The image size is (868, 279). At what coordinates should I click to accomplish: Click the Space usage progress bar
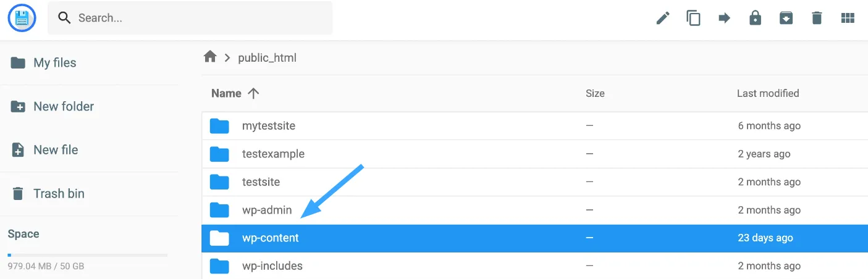tap(88, 255)
